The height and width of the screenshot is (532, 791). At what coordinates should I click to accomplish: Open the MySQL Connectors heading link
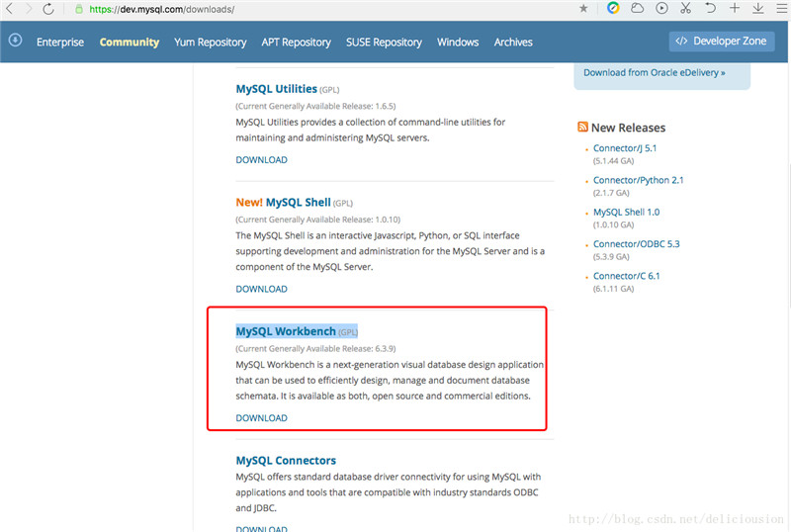[x=286, y=461]
